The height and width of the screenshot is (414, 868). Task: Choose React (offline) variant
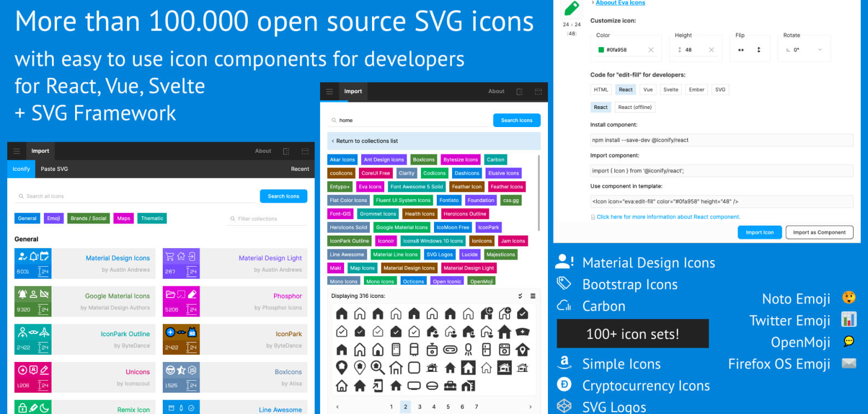click(x=635, y=107)
